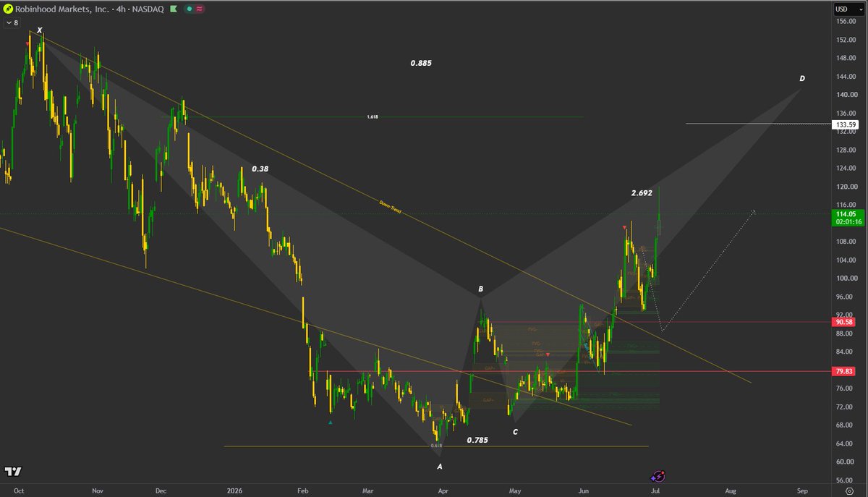The image size is (868, 497).
Task: Select the Down-Trend line label
Action: click(x=390, y=206)
